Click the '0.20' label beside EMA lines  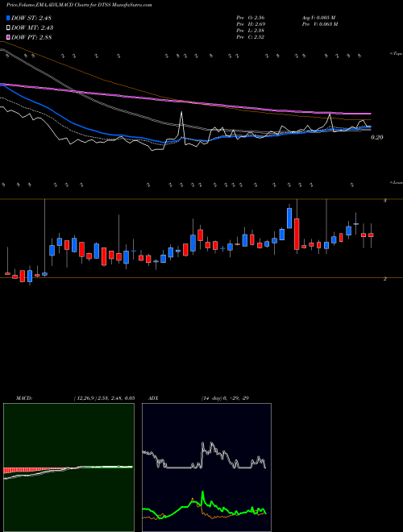tap(377, 137)
